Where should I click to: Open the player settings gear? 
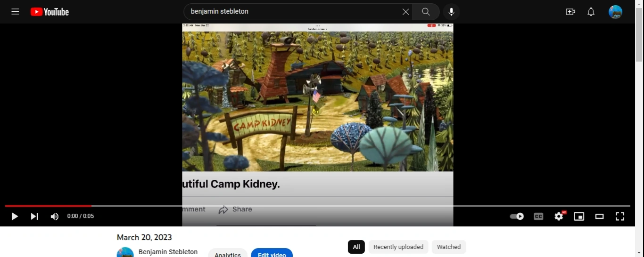559,217
